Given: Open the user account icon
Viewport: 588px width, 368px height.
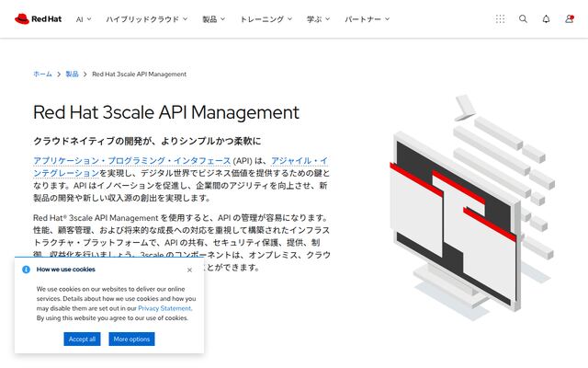Looking at the screenshot, I should (570, 18).
